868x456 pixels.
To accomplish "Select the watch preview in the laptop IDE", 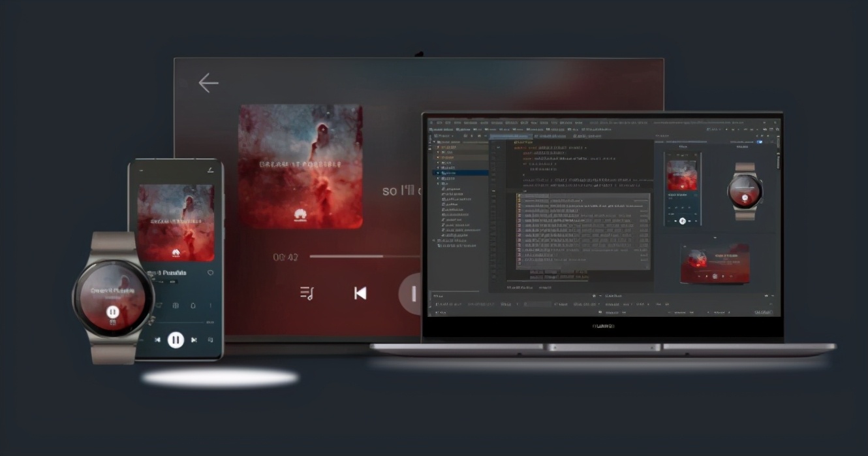I will (745, 191).
